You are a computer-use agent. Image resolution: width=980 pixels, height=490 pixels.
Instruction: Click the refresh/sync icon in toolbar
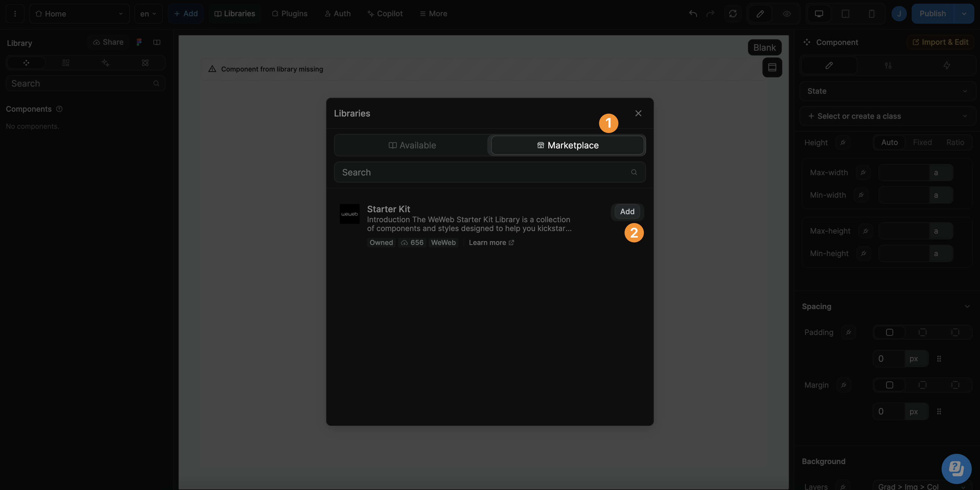(x=733, y=13)
